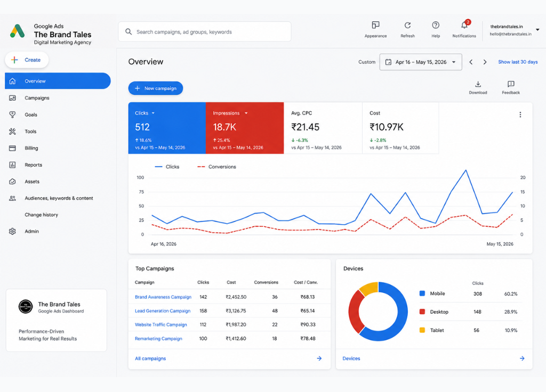
Task: Open Goals in the sidebar
Action: [31, 115]
